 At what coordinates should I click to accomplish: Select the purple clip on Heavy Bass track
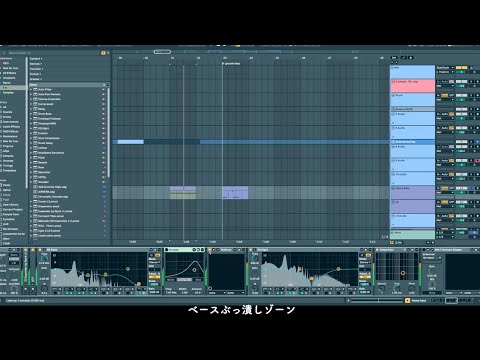(x=235, y=193)
